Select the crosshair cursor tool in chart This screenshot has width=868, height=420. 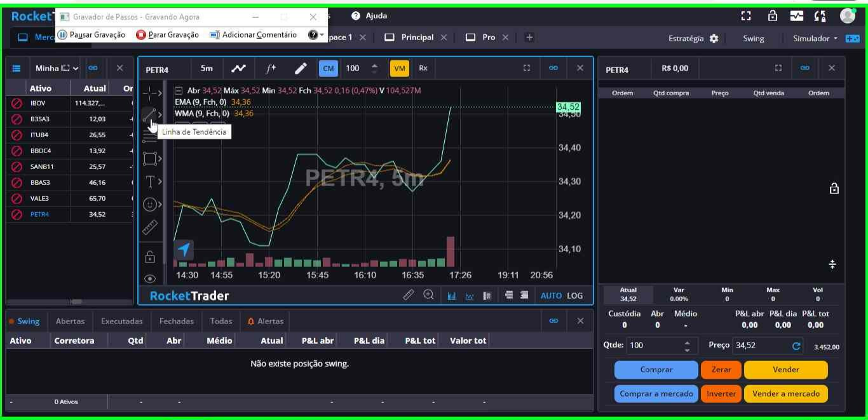click(x=150, y=93)
